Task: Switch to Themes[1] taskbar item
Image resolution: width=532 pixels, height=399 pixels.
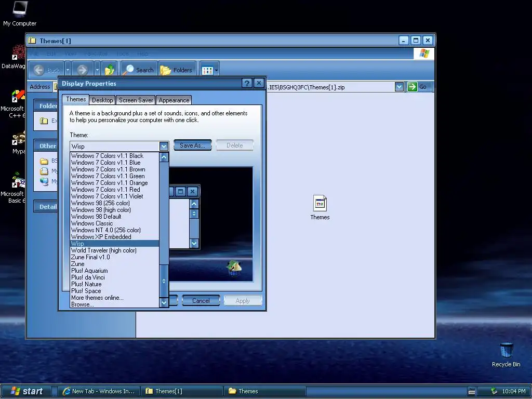Action: [182, 391]
